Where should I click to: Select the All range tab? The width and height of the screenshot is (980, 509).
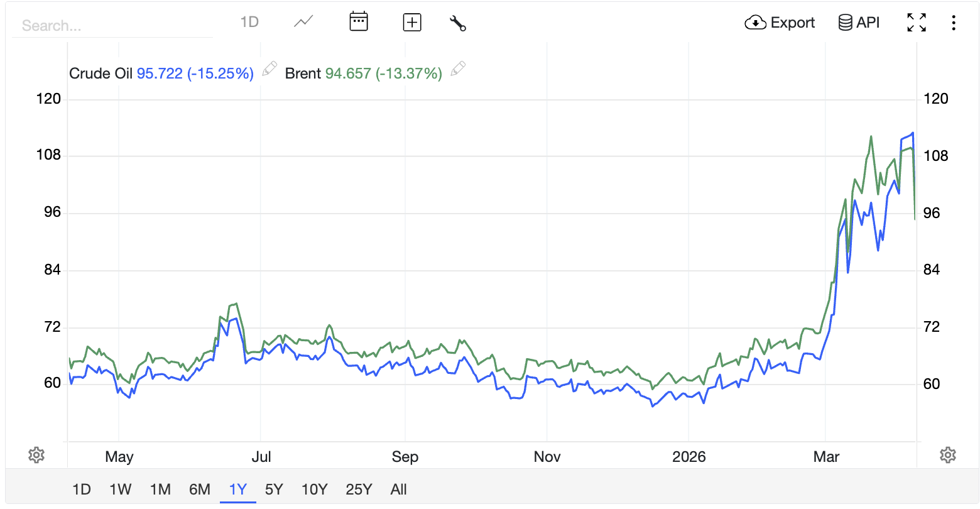pos(398,489)
